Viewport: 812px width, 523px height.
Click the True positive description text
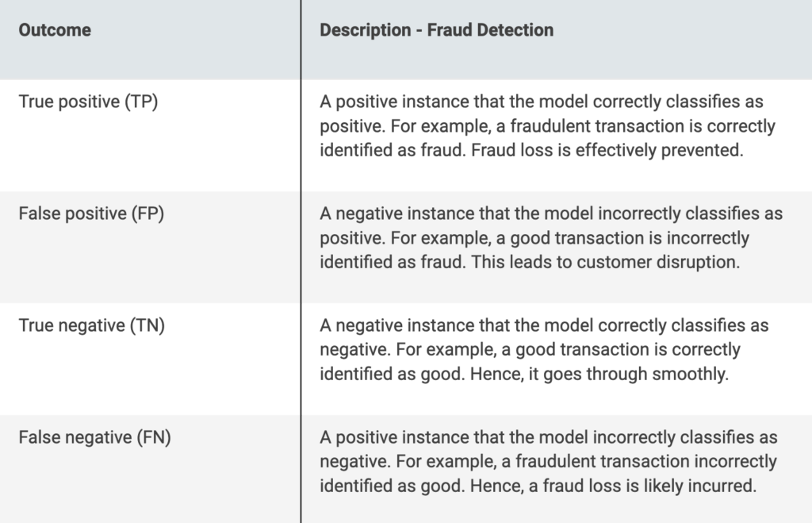[547, 126]
